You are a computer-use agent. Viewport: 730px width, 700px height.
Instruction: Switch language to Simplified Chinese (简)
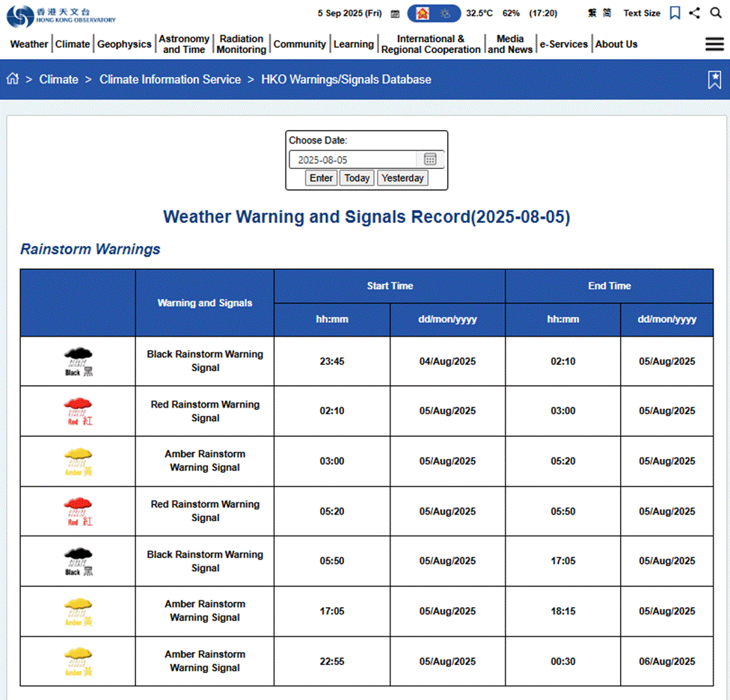[x=607, y=13]
